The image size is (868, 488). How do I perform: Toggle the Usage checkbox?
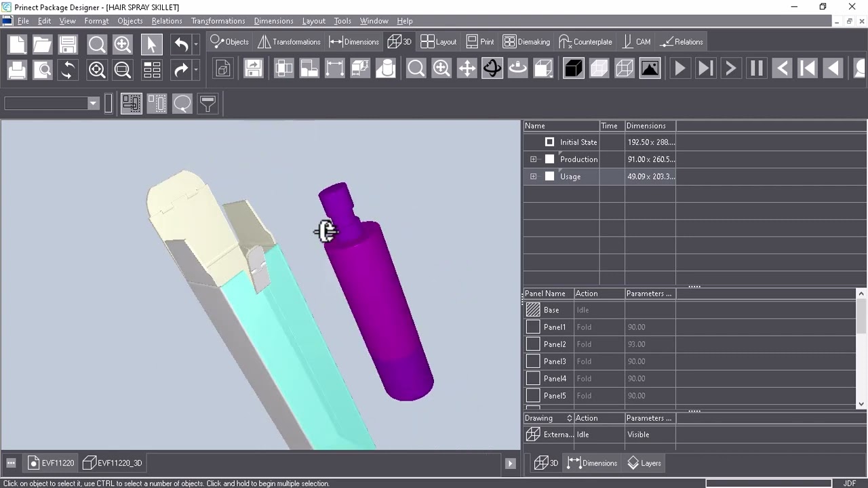click(x=549, y=177)
